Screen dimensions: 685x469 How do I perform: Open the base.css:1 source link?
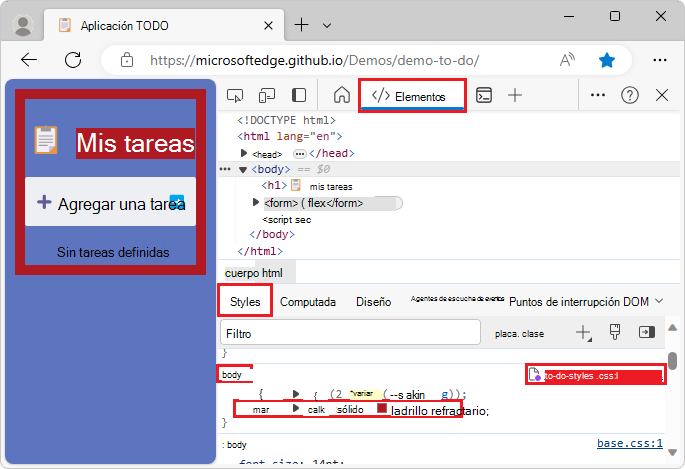pos(630,443)
